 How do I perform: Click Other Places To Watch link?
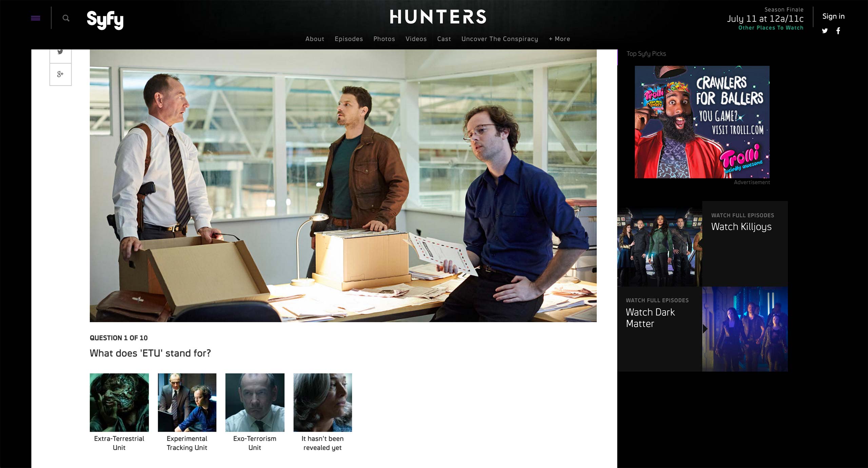pyautogui.click(x=771, y=28)
